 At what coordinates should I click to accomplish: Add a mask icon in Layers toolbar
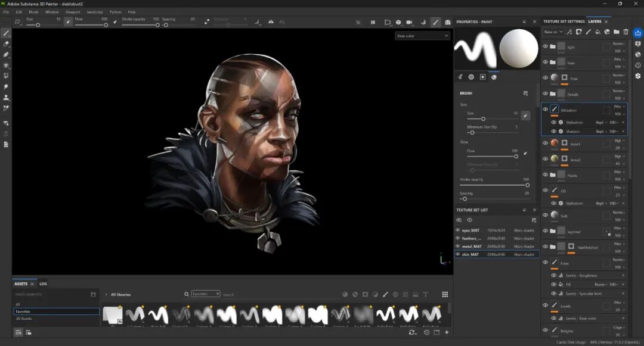(578, 32)
